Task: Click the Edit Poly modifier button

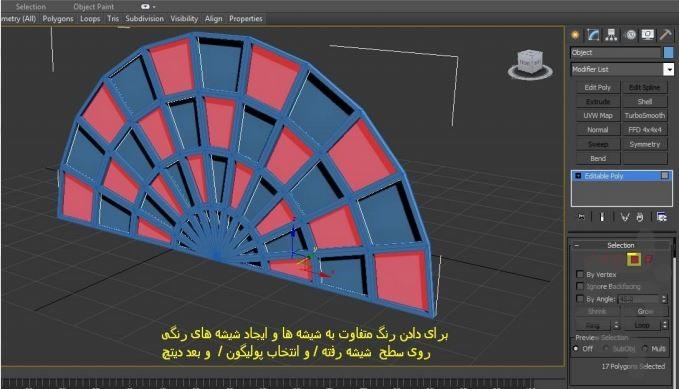Action: click(598, 87)
